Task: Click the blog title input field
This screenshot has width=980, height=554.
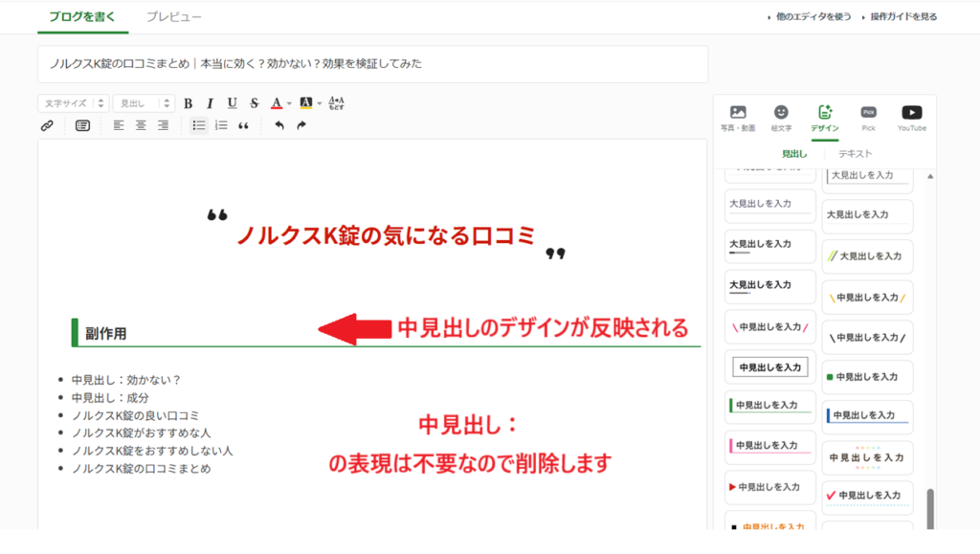Action: pos(372,64)
